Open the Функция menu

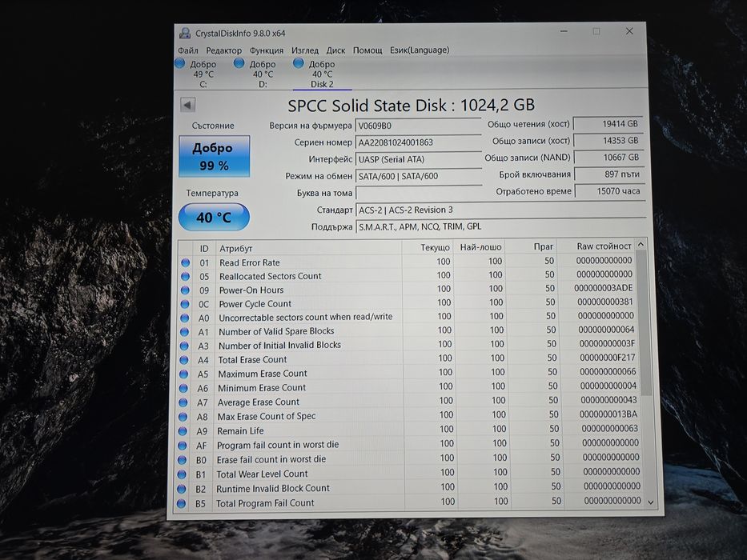pyautogui.click(x=267, y=50)
